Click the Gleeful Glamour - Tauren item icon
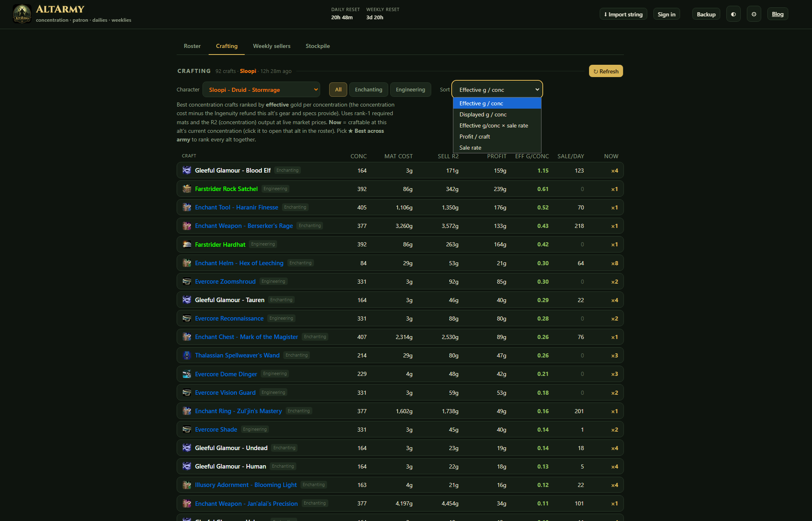Viewport: 812px width, 521px height. coord(187,300)
